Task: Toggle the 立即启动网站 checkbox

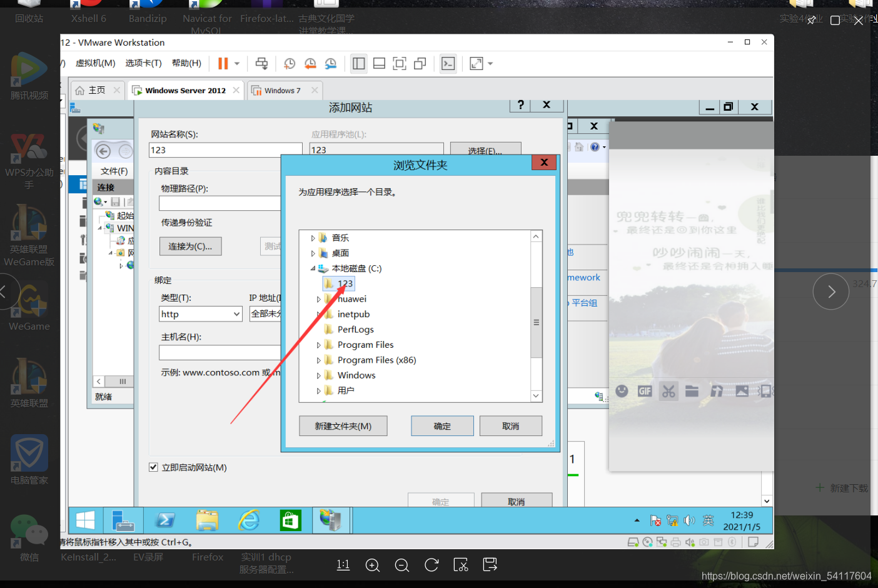Action: pos(153,467)
